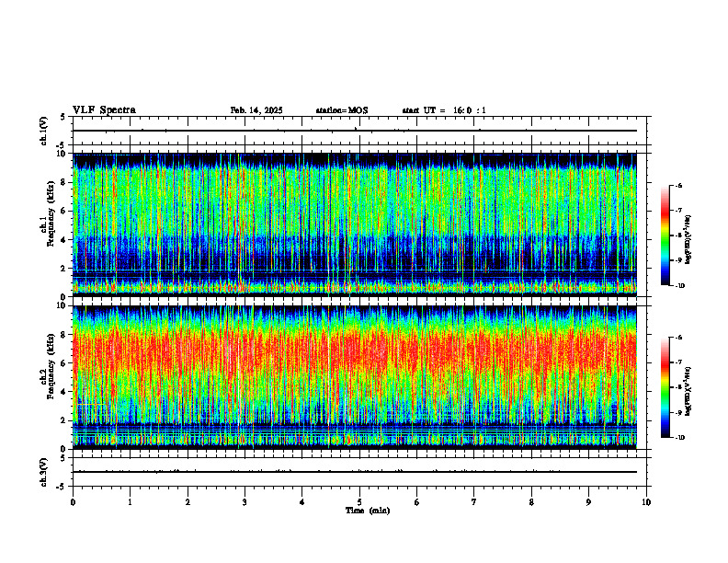The width and height of the screenshot is (728, 563).
Task: Click time-axis tick label "7"
Action: (x=474, y=502)
